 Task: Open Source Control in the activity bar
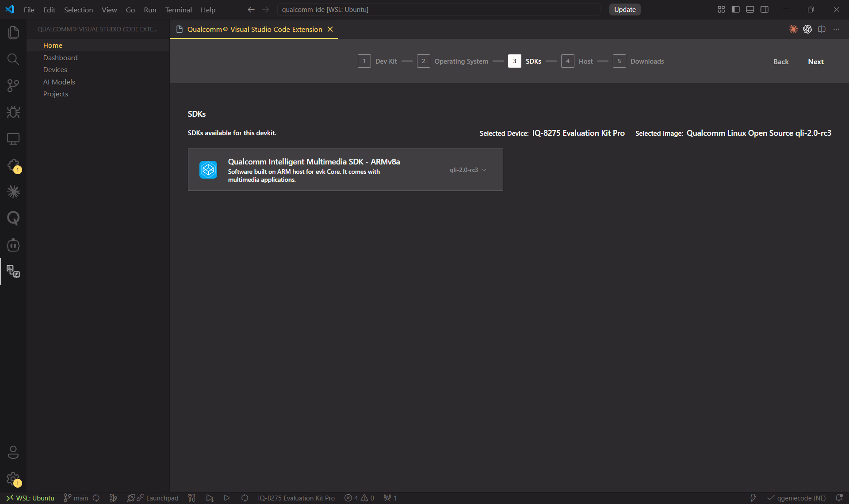(x=13, y=85)
